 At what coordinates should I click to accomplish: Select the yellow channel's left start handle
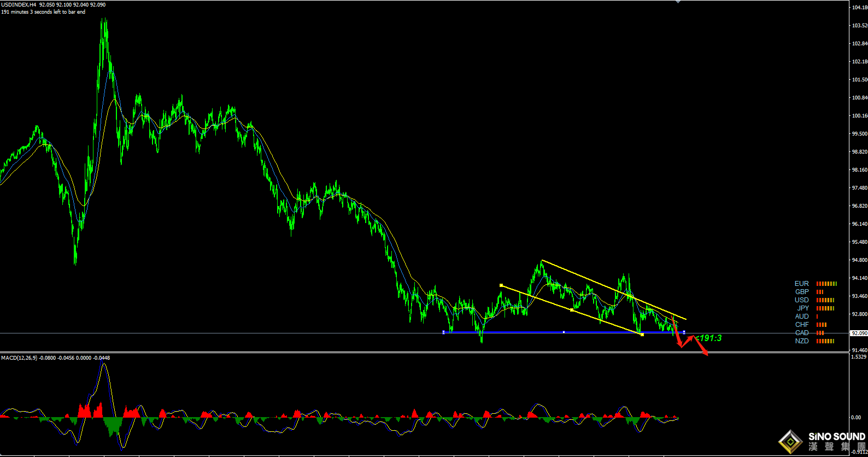[x=501, y=285]
